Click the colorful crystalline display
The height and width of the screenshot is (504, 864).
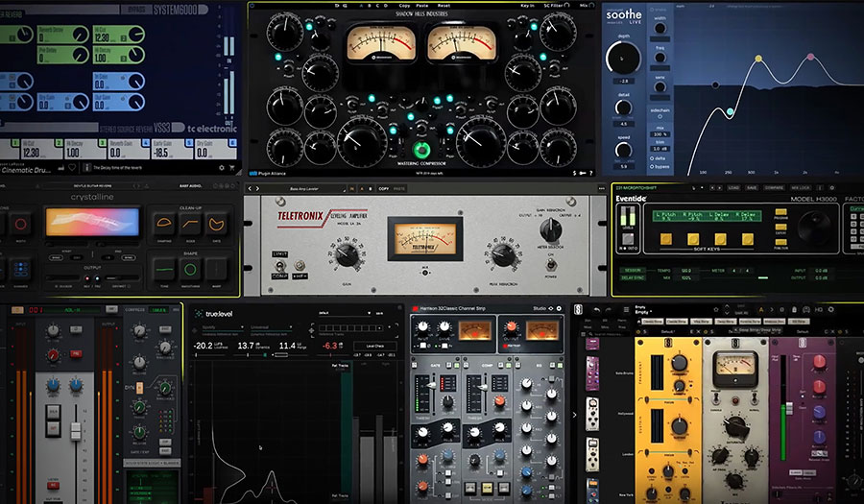tap(92, 222)
